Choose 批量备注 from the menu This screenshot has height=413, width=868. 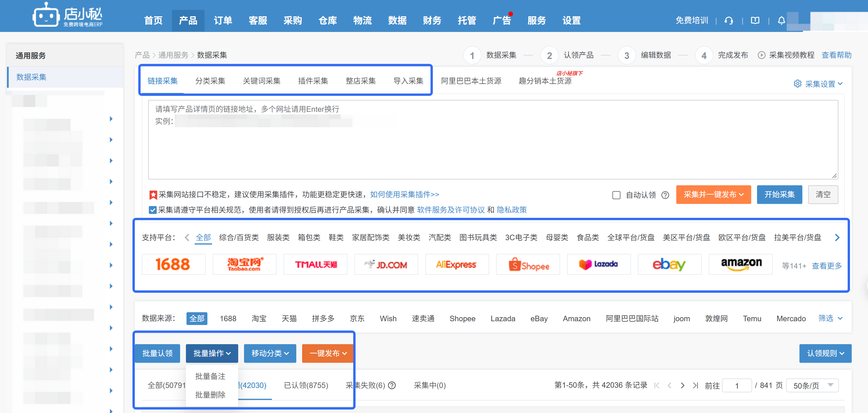click(x=210, y=376)
